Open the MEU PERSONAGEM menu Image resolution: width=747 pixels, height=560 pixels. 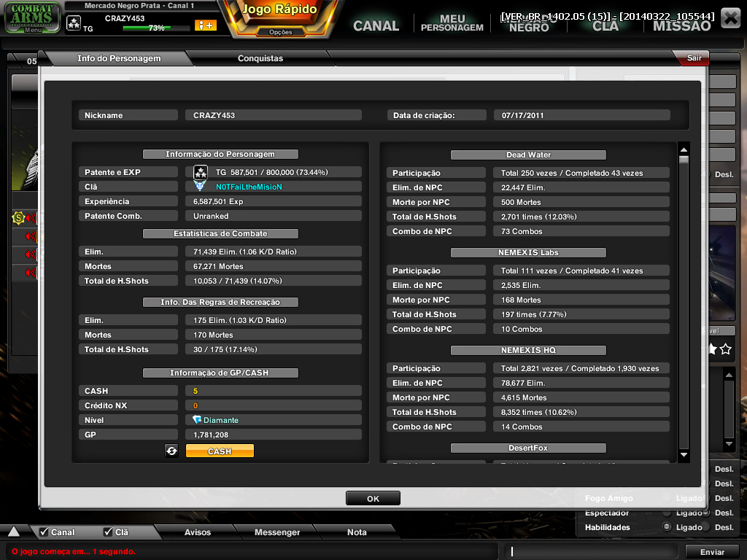pyautogui.click(x=452, y=23)
